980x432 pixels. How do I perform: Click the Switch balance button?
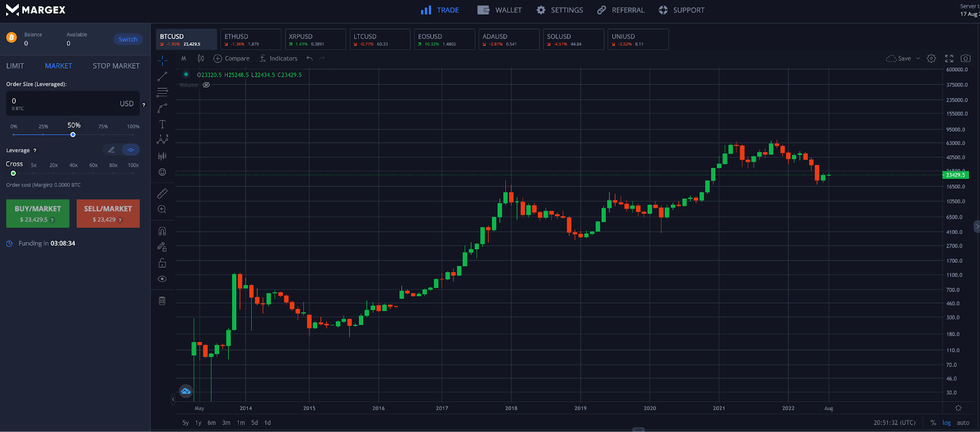[x=128, y=39]
